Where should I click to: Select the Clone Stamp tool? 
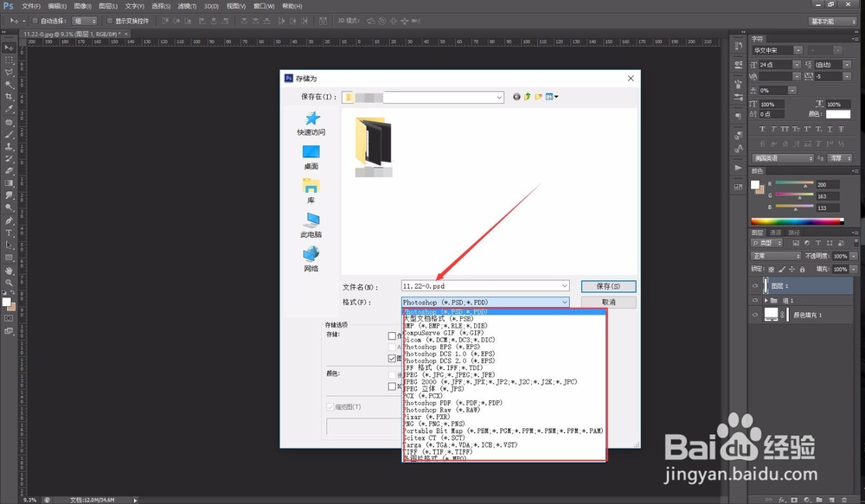9,146
